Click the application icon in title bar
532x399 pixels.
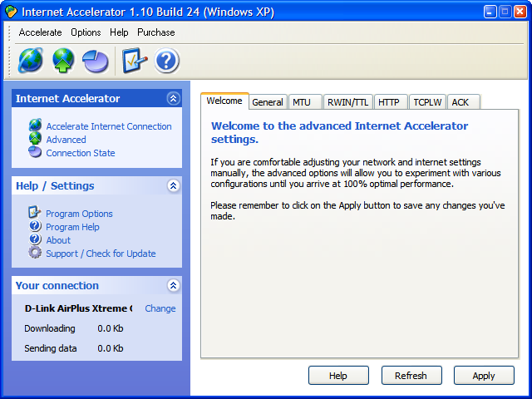pos(11,12)
